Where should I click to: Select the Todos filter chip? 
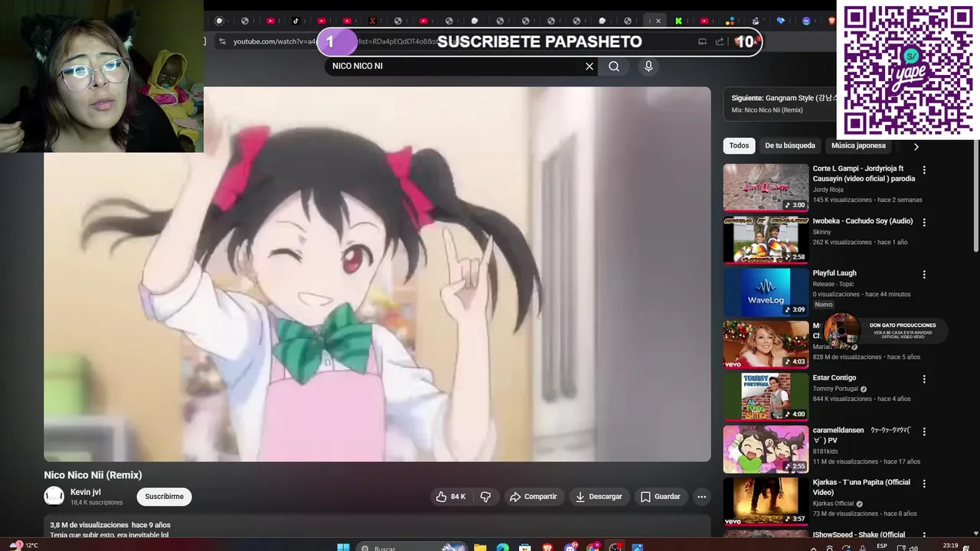739,145
